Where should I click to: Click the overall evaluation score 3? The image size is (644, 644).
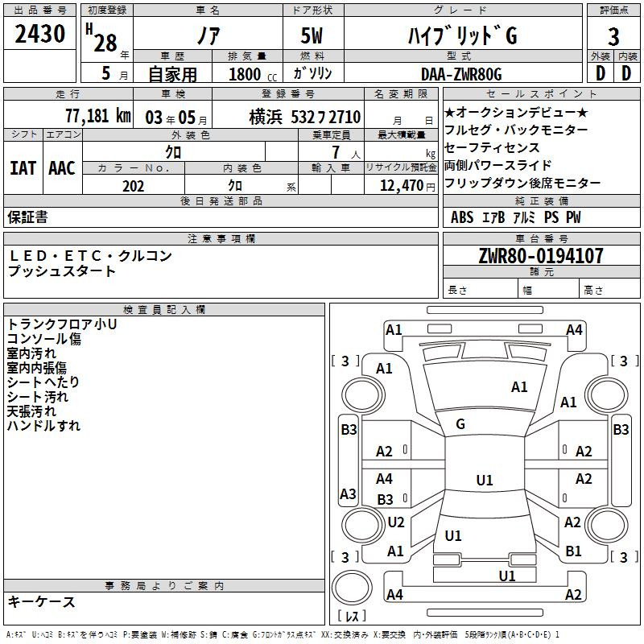click(x=613, y=37)
